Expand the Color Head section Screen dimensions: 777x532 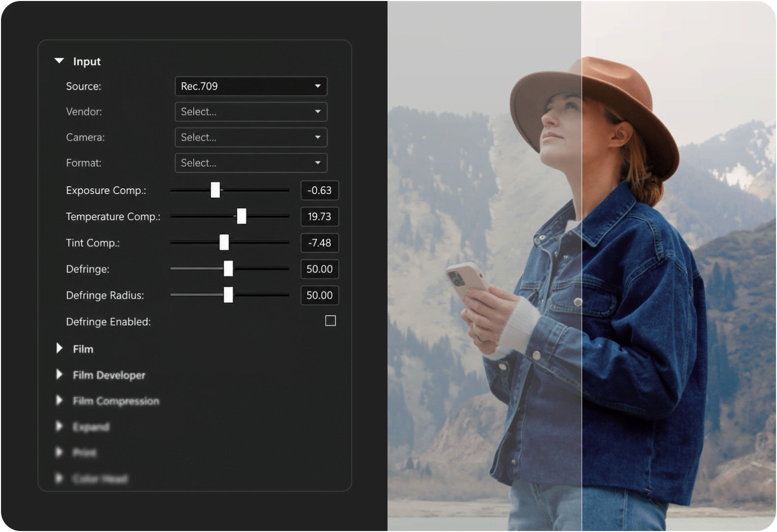(x=60, y=478)
